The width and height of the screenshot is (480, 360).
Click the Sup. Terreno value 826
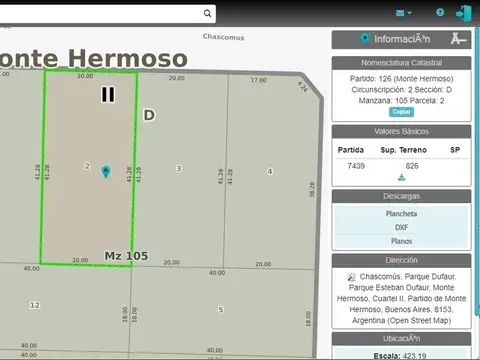[412, 166]
